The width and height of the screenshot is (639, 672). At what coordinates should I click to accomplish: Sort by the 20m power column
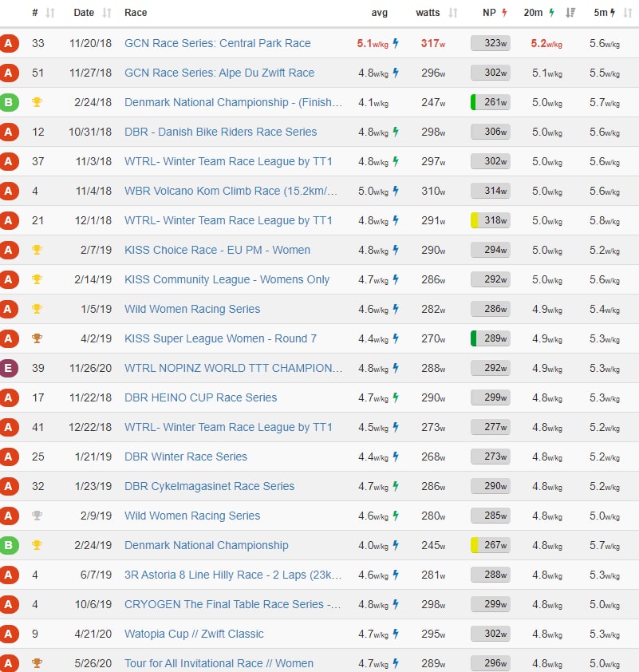click(570, 13)
